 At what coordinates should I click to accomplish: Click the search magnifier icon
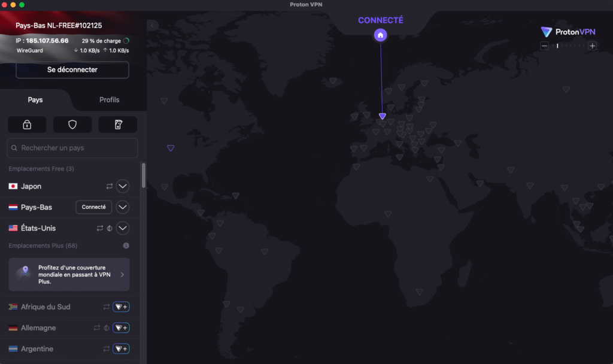[x=14, y=148]
